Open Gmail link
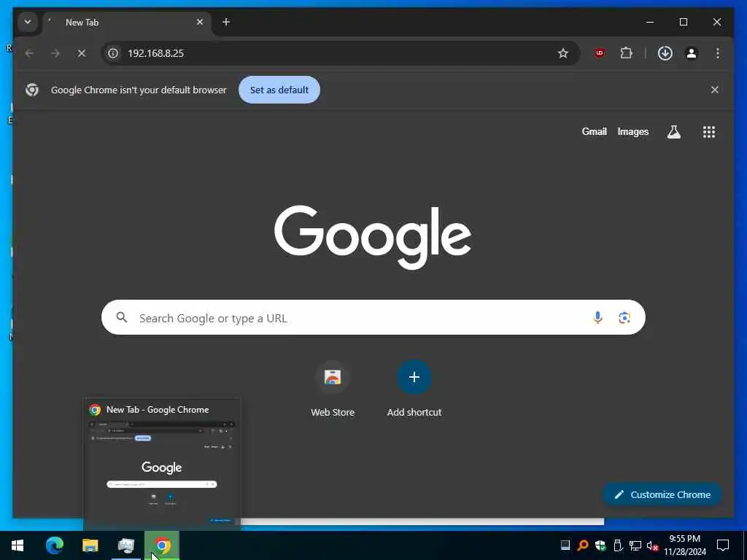747x560 pixels. point(594,132)
